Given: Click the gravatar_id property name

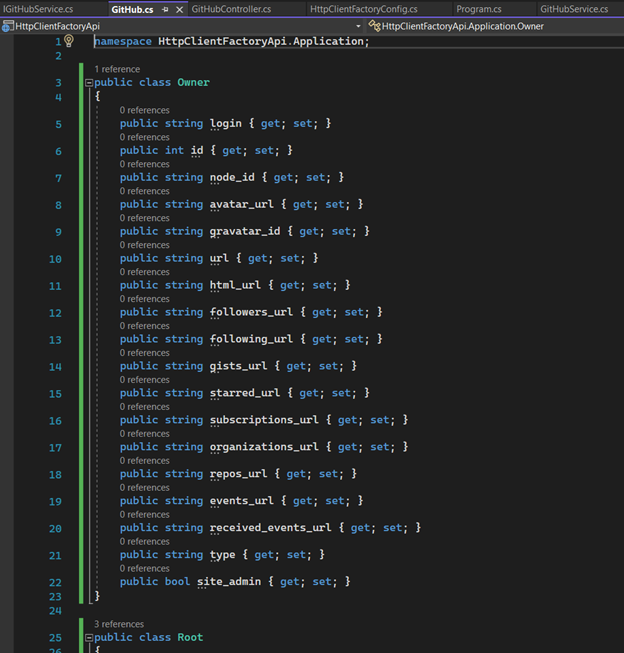Looking at the screenshot, I should (x=245, y=232).
